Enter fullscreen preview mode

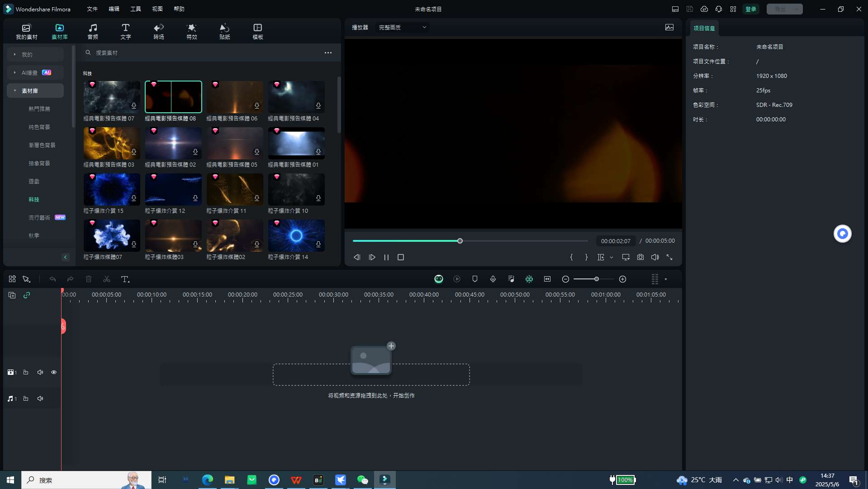(669, 257)
